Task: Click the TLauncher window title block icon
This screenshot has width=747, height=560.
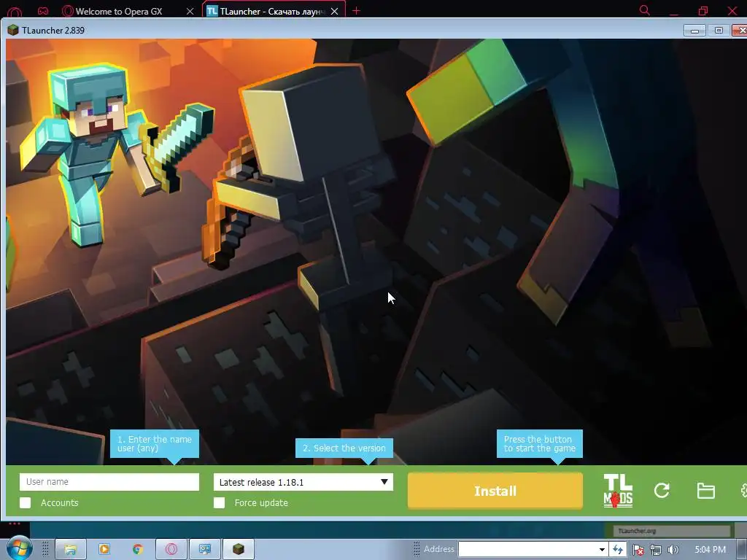Action: point(13,30)
